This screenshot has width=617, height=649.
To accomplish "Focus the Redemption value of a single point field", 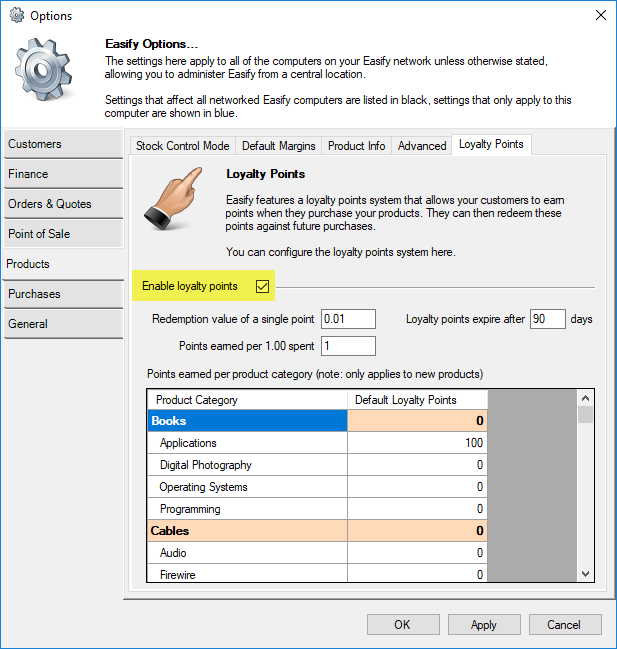I will 348,319.
